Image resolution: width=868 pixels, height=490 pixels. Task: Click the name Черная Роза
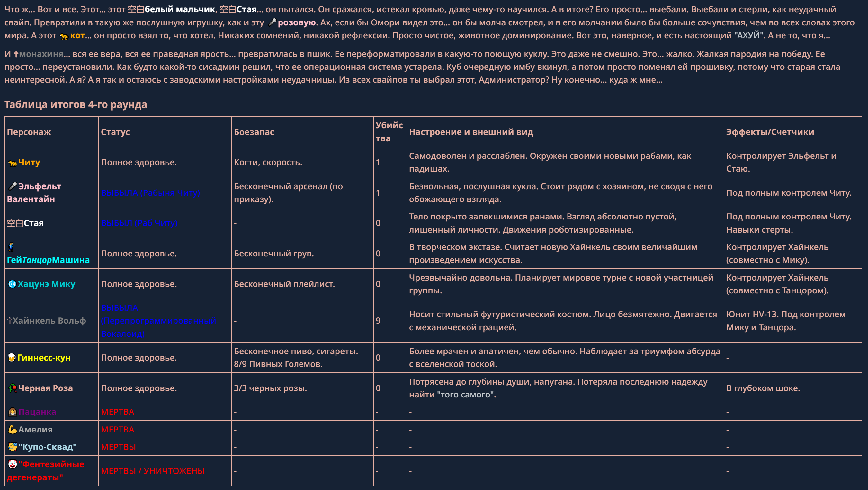pyautogui.click(x=46, y=388)
